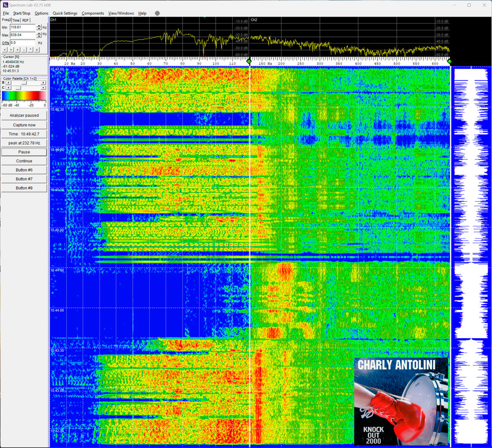Click the '^' up arrow frequency button

point(30,50)
